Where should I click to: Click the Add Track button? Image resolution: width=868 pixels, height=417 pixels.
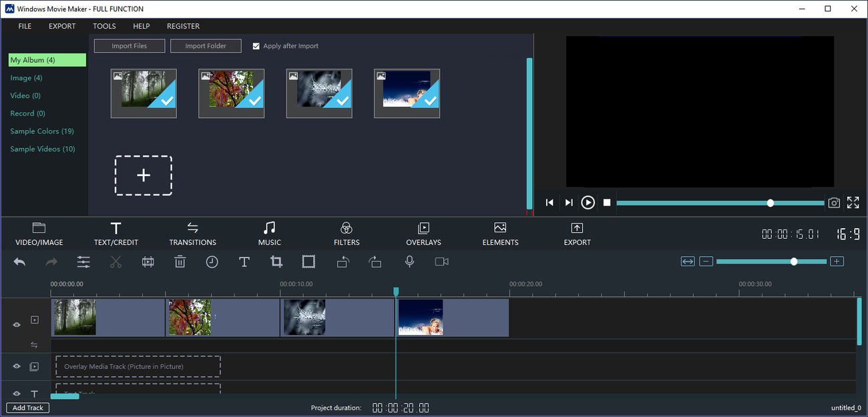(28, 408)
